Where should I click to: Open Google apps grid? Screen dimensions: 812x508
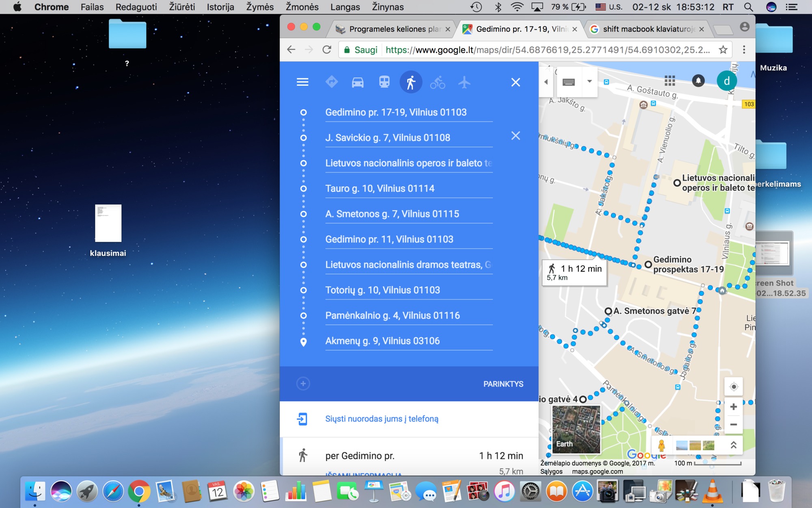click(x=670, y=81)
